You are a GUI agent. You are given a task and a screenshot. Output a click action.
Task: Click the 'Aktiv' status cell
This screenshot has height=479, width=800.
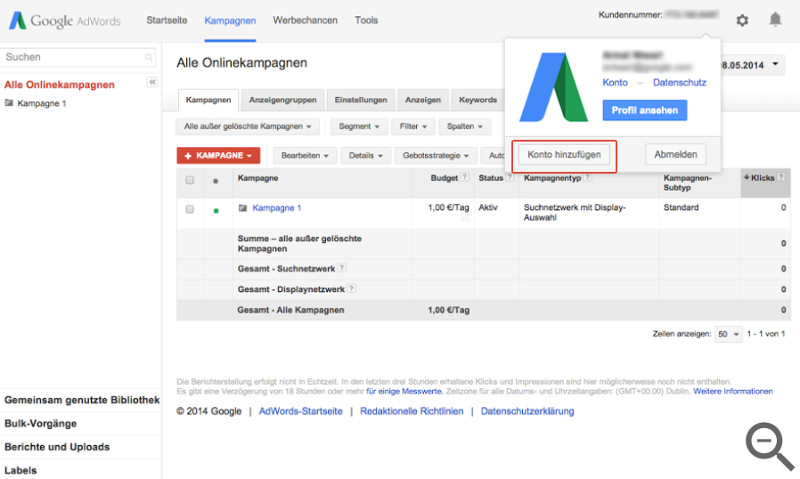pos(488,208)
